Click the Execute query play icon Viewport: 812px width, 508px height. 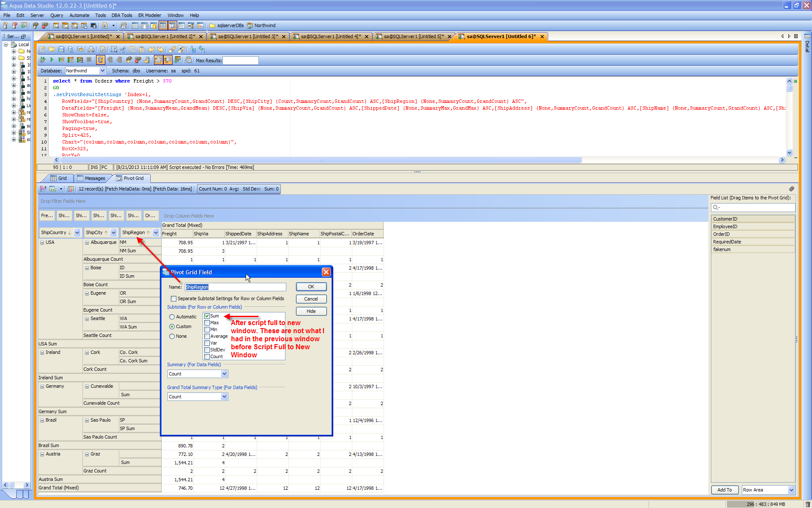(52, 60)
